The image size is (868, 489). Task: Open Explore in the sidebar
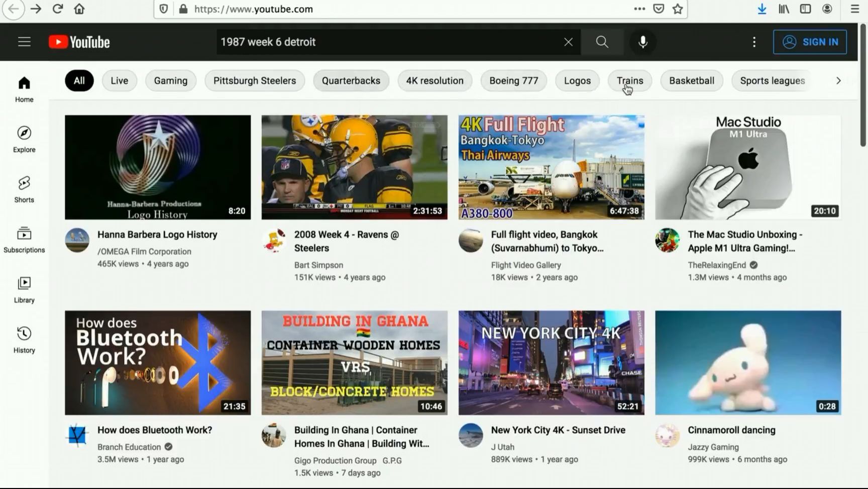tap(24, 139)
